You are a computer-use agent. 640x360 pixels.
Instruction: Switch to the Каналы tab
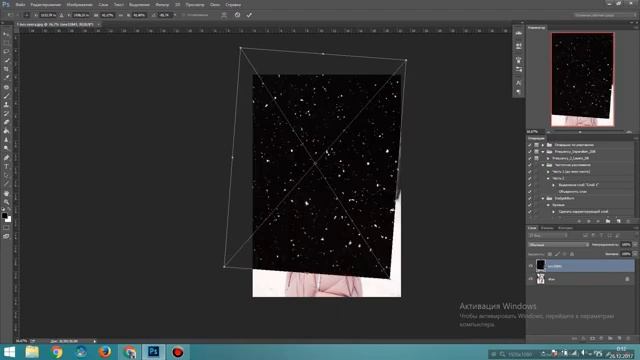click(x=547, y=228)
